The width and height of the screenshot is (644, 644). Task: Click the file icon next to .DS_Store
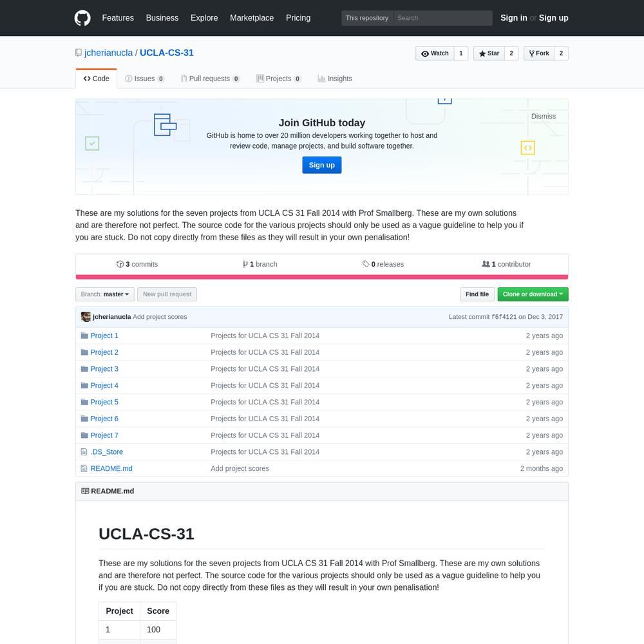pyautogui.click(x=84, y=452)
